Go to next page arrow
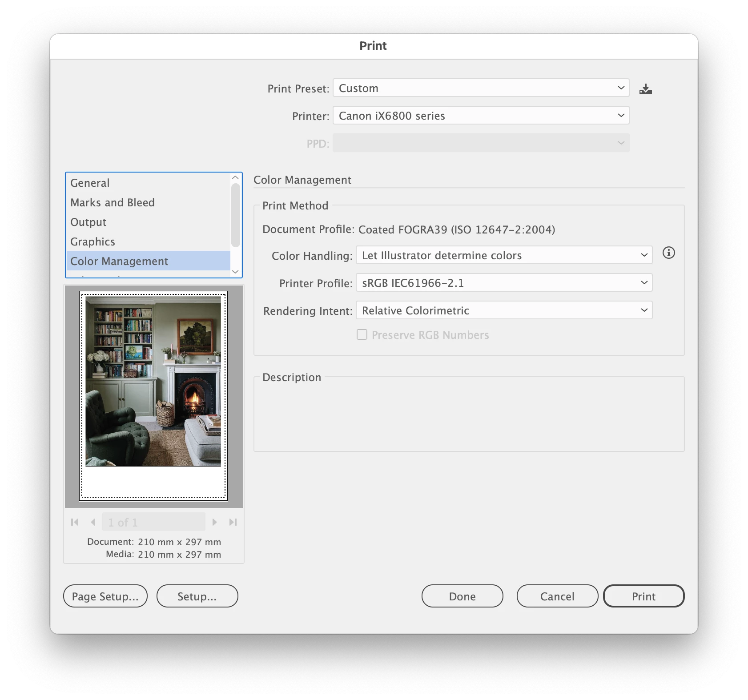The height and width of the screenshot is (700, 748). click(215, 522)
